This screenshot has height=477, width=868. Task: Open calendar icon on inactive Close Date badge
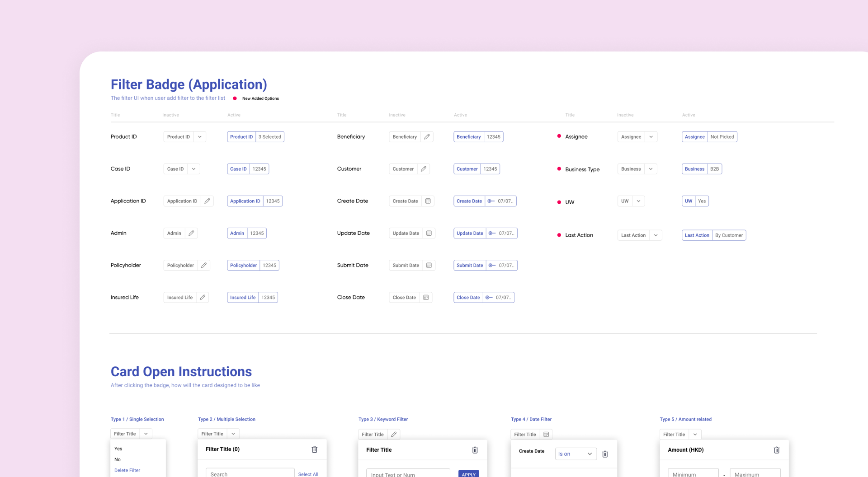click(426, 297)
